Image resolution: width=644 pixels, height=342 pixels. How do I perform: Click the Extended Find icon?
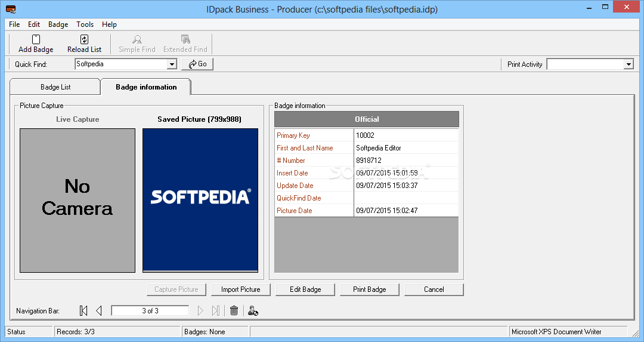click(x=185, y=39)
